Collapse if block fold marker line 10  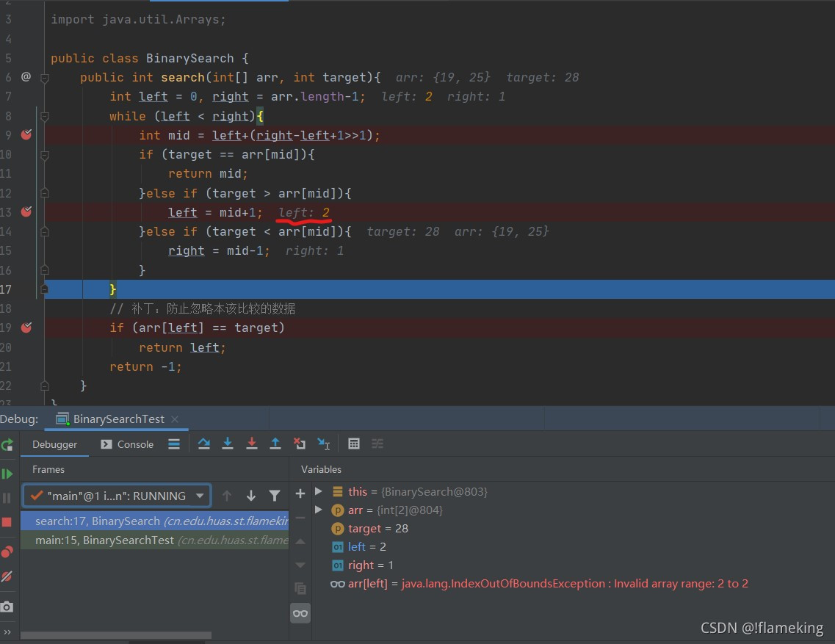45,156
